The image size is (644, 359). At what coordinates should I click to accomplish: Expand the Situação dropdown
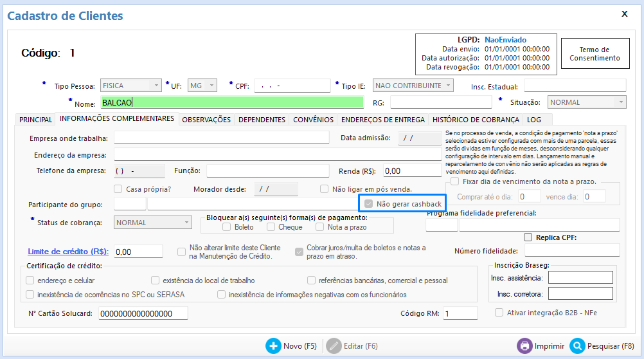click(620, 102)
